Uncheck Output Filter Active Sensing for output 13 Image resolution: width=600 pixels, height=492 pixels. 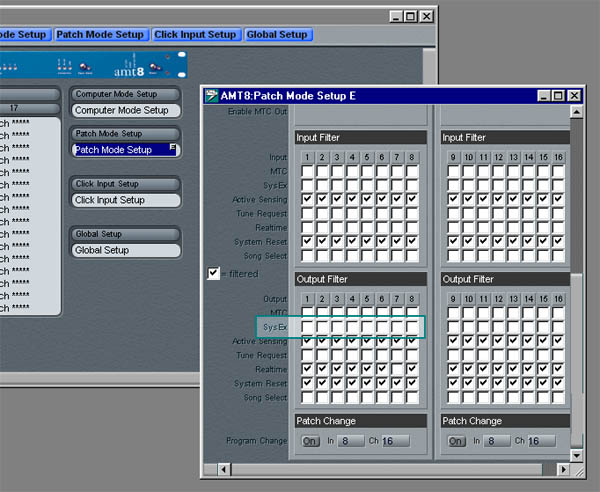[x=514, y=341]
